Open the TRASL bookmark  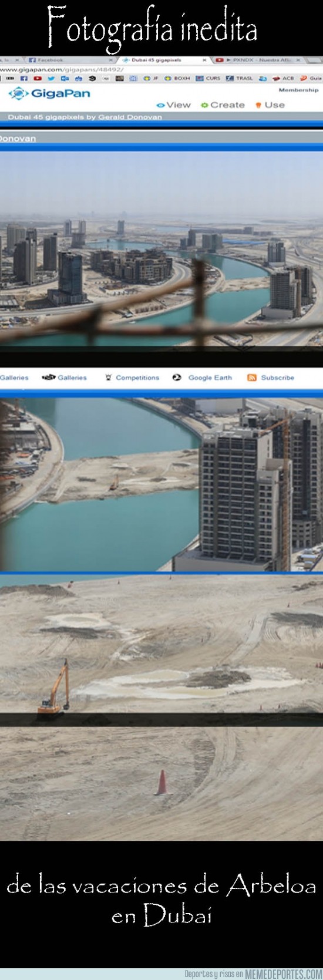pos(240,78)
